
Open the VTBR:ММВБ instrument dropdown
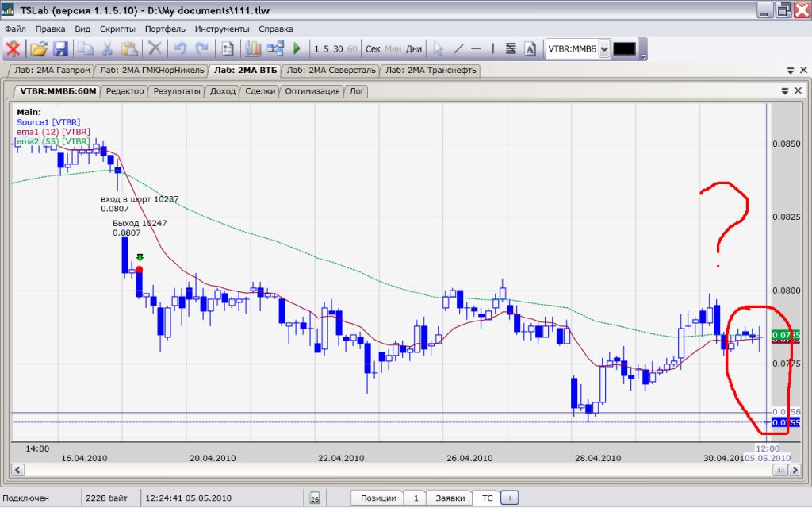tap(604, 49)
